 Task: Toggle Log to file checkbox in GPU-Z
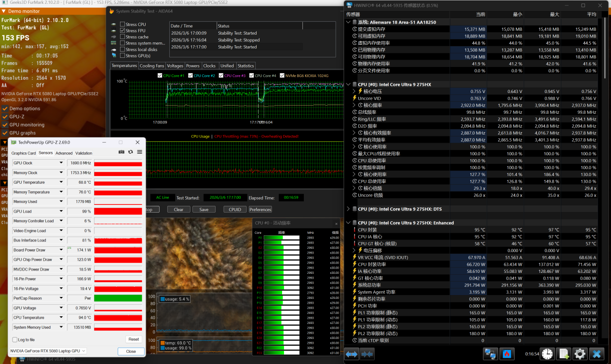click(15, 339)
